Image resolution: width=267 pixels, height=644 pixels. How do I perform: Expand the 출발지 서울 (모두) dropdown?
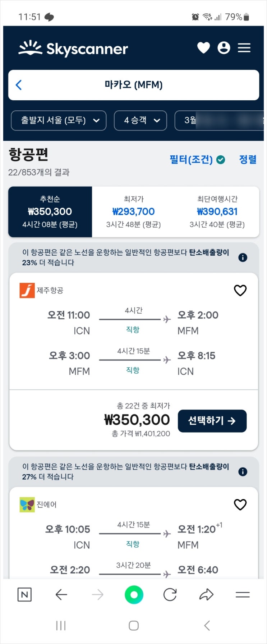(59, 120)
